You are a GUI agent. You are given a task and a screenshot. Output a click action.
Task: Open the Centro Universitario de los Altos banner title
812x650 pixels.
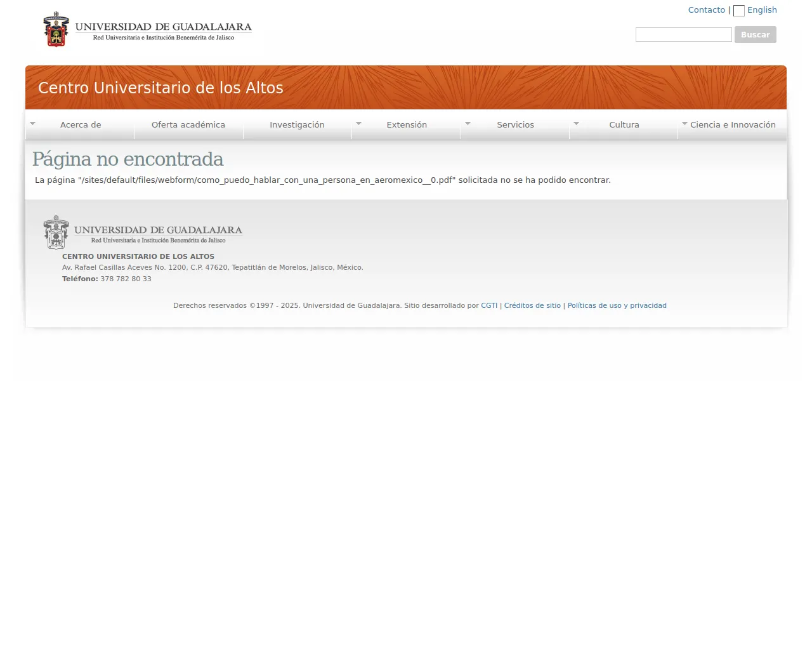pos(160,88)
